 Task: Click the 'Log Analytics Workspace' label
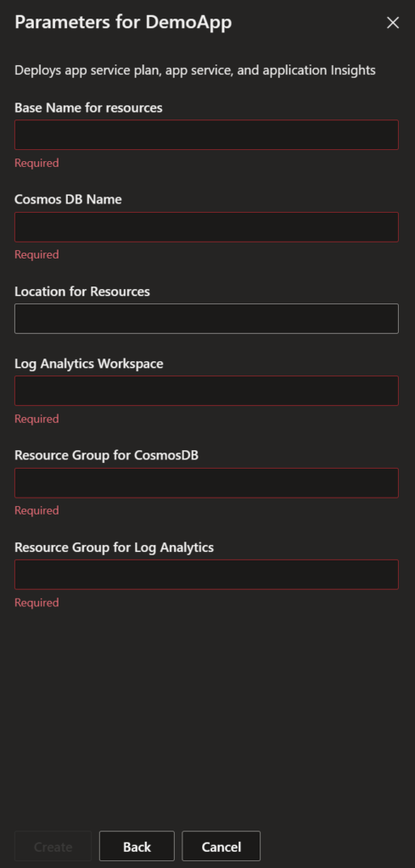point(88,364)
